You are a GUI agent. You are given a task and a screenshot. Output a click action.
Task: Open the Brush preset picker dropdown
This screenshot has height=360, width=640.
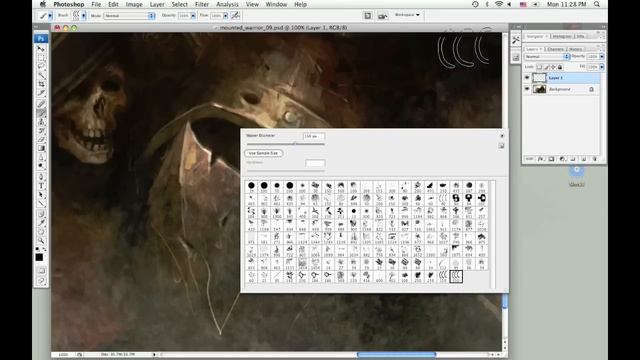(84, 16)
